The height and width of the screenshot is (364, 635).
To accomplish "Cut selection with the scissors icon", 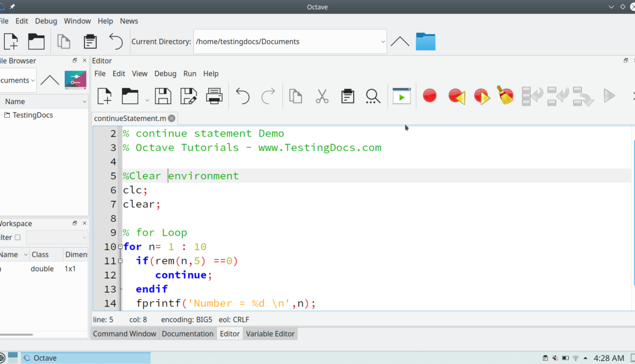I will 322,96.
